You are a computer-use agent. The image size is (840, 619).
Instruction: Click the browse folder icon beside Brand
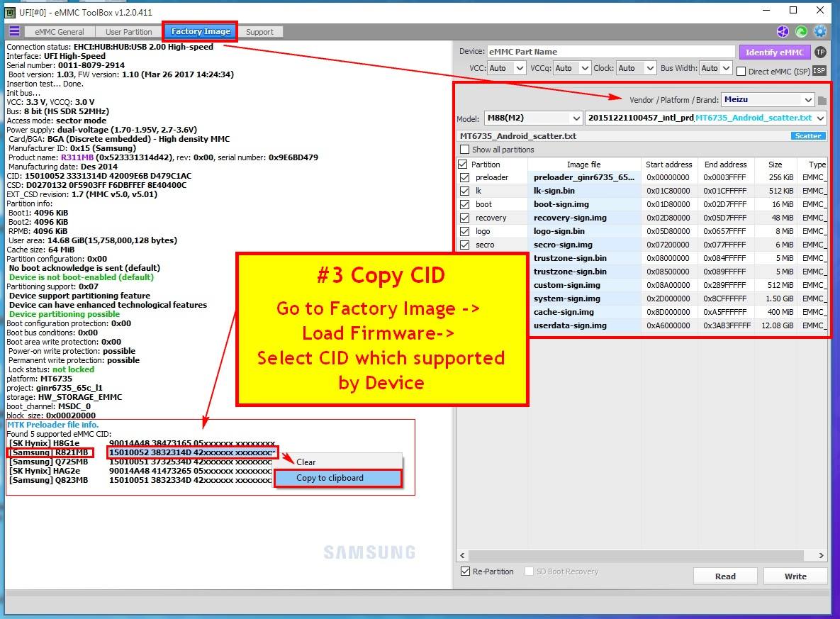tap(822, 100)
